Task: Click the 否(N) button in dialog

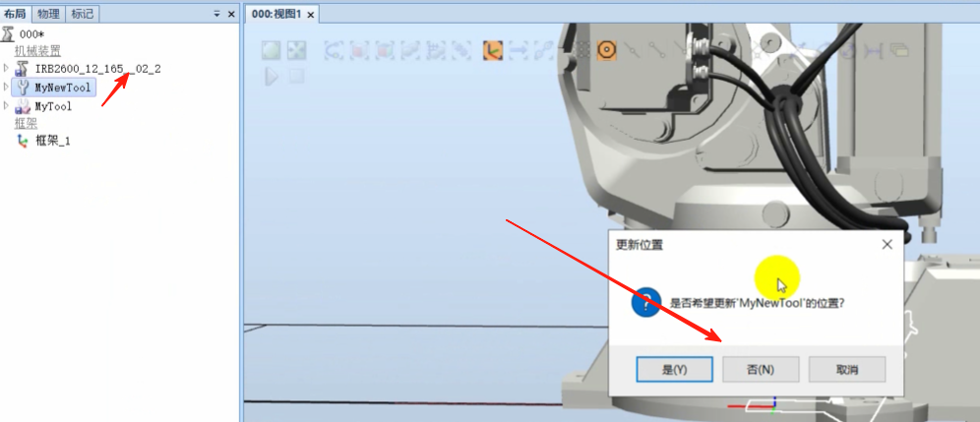Action: point(761,370)
